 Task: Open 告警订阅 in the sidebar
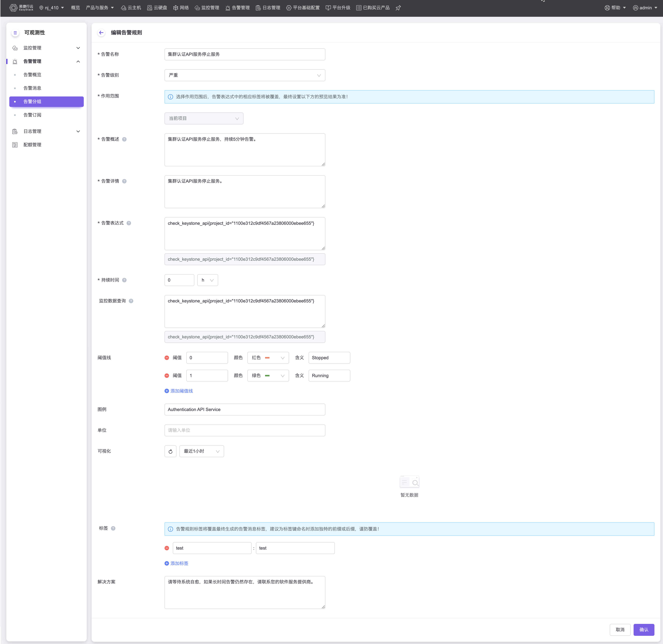[32, 115]
